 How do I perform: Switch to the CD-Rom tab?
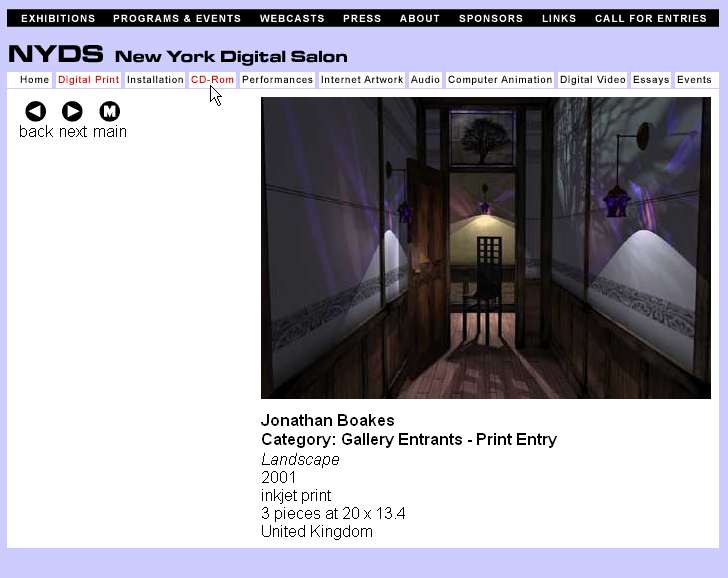click(212, 80)
